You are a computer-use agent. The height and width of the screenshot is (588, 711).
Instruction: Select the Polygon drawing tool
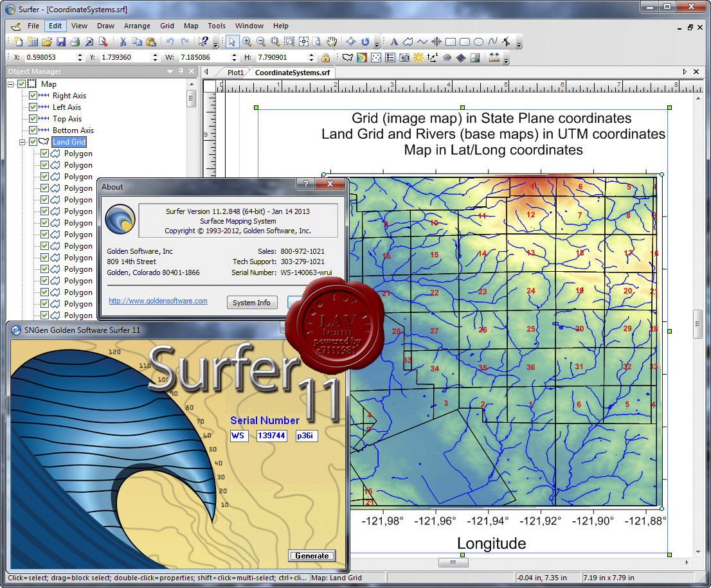click(x=408, y=42)
